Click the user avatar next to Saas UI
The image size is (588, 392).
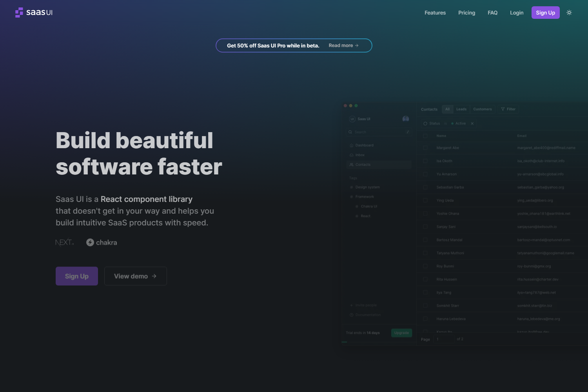tap(405, 119)
